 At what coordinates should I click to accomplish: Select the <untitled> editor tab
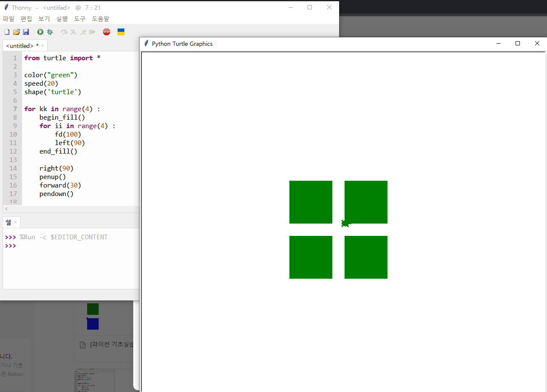tap(22, 45)
